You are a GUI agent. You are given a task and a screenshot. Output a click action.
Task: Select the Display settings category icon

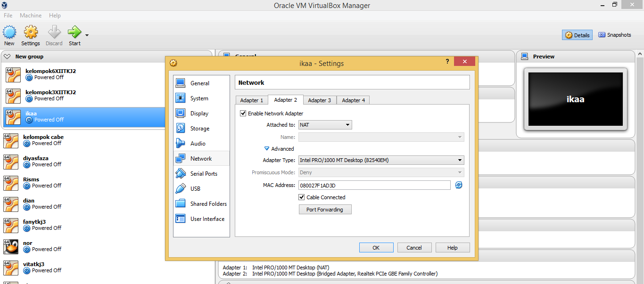click(x=180, y=113)
